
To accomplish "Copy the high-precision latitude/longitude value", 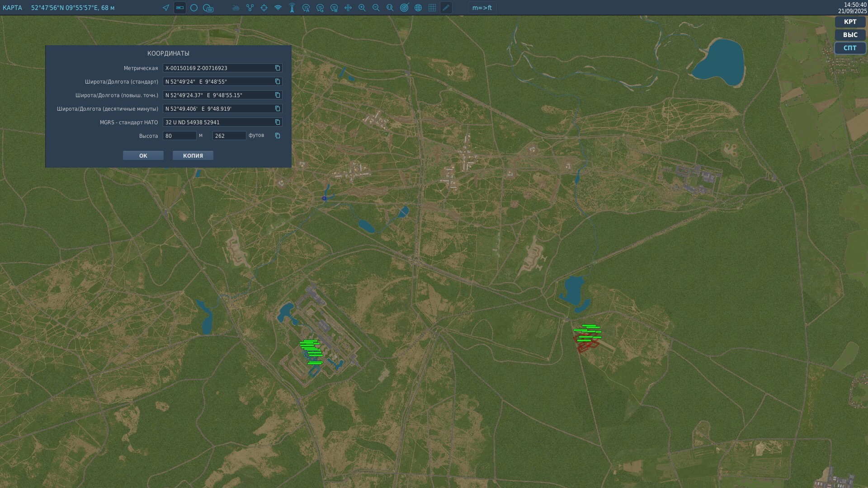I will coord(278,95).
